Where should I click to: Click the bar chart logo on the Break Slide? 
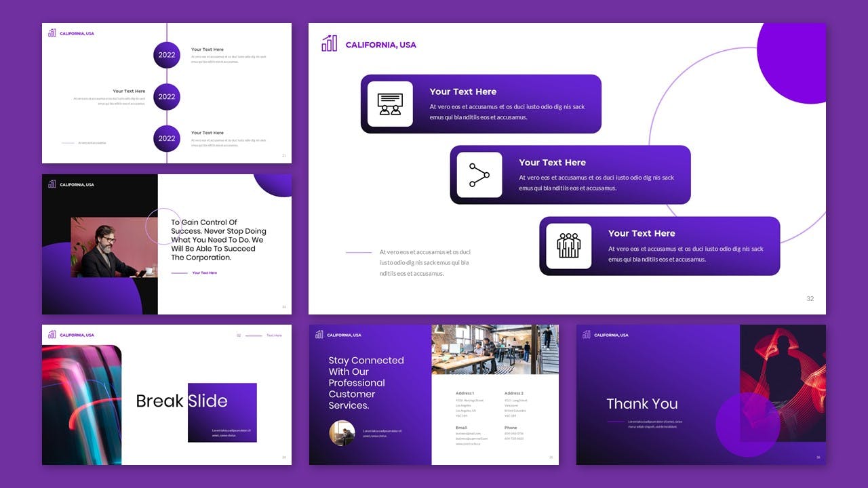pyautogui.click(x=52, y=335)
